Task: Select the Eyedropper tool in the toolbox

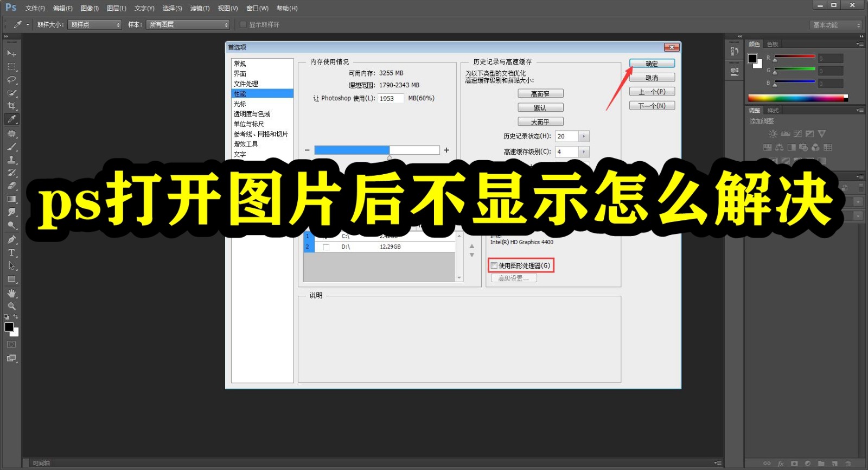Action: 11,119
